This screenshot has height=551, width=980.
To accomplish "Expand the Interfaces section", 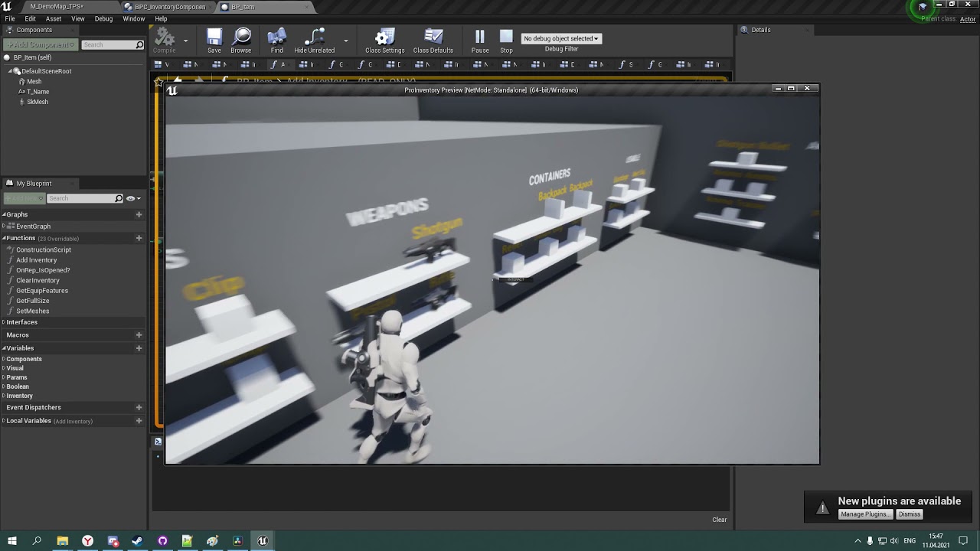I will [4, 322].
